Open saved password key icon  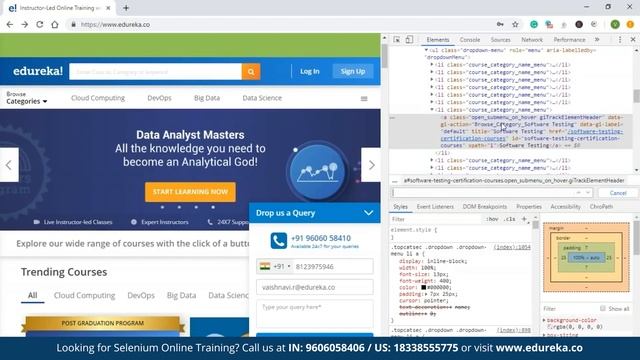[x=500, y=24]
